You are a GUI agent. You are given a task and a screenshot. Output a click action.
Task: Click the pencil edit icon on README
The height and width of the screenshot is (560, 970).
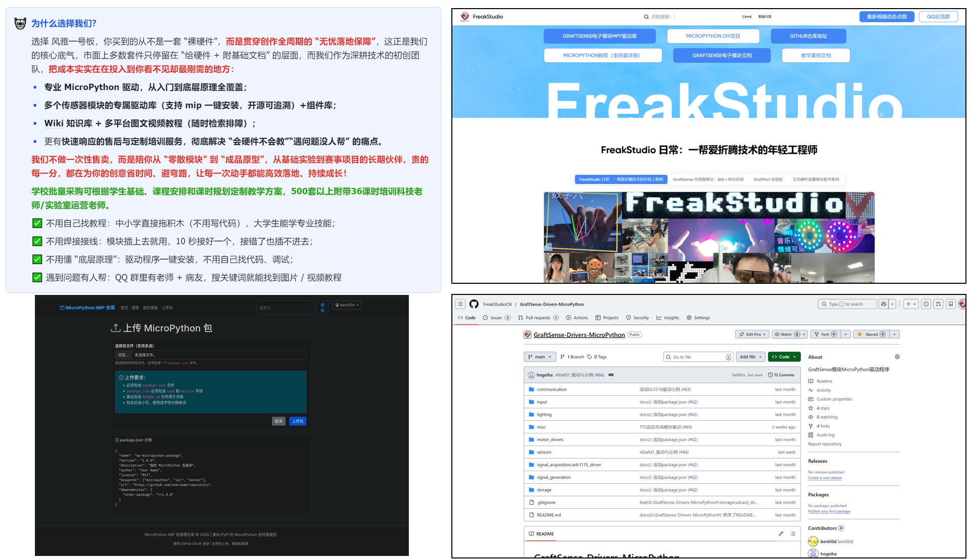(781, 534)
